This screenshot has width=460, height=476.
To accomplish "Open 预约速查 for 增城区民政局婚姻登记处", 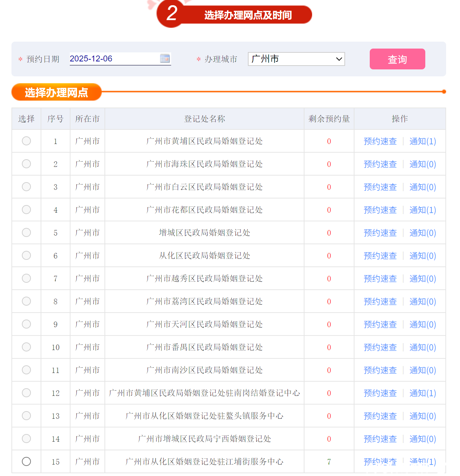I will pyautogui.click(x=380, y=233).
